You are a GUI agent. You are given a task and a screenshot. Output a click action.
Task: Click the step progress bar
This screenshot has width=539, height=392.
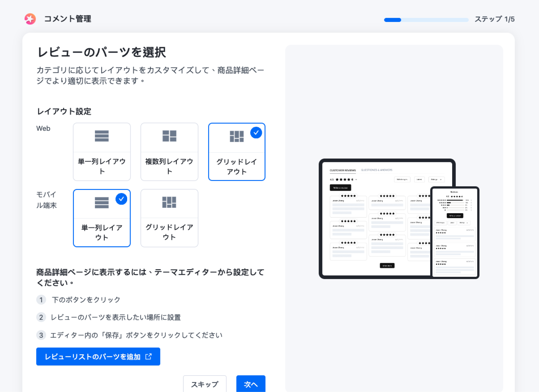pyautogui.click(x=426, y=20)
